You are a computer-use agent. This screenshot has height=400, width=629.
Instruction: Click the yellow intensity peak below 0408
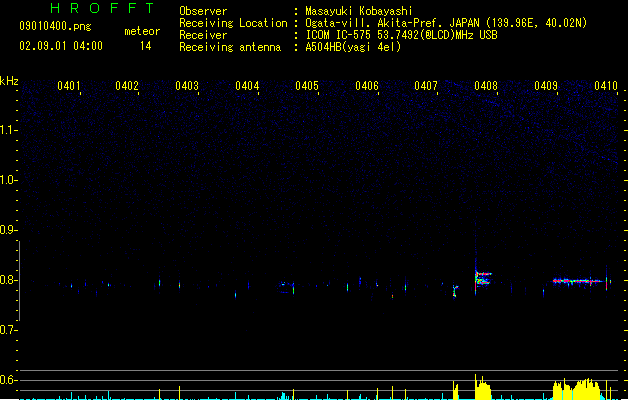pyautogui.click(x=483, y=388)
